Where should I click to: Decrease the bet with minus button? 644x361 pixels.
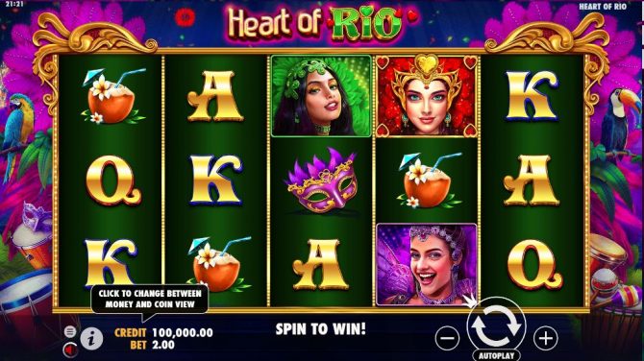[447, 338]
